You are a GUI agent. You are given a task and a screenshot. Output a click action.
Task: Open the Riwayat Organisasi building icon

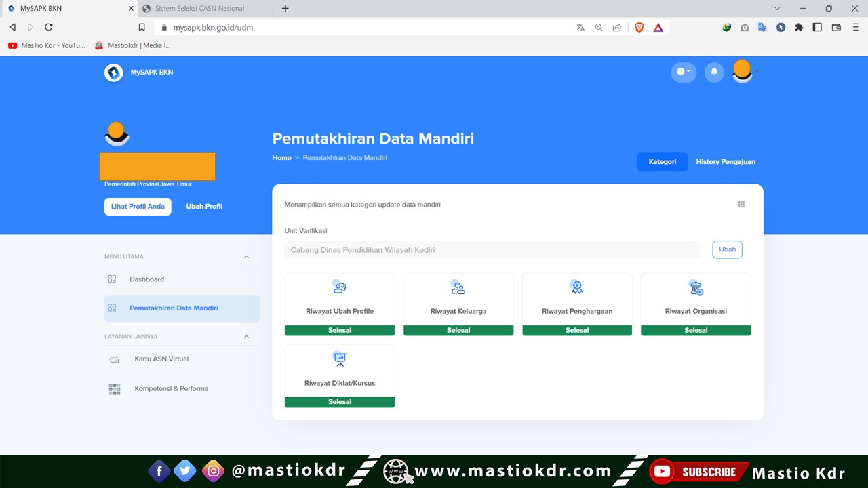click(695, 287)
